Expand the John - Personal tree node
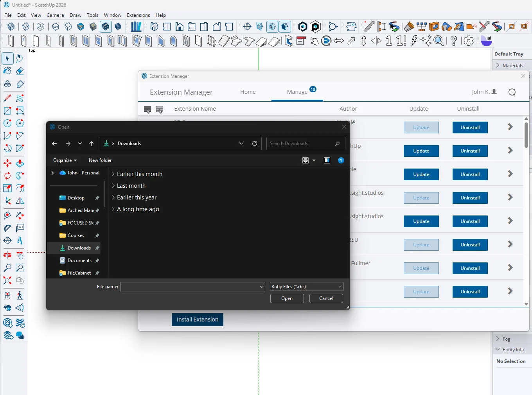 [x=52, y=173]
